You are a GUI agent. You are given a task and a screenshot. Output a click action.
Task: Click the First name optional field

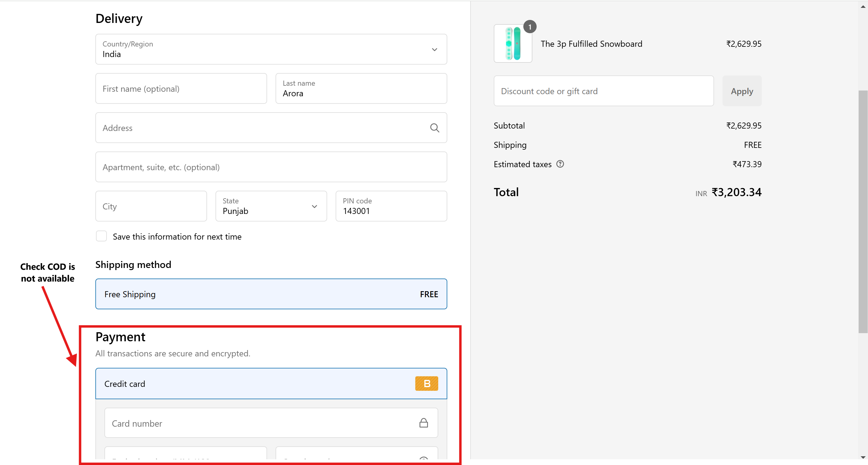tap(181, 89)
